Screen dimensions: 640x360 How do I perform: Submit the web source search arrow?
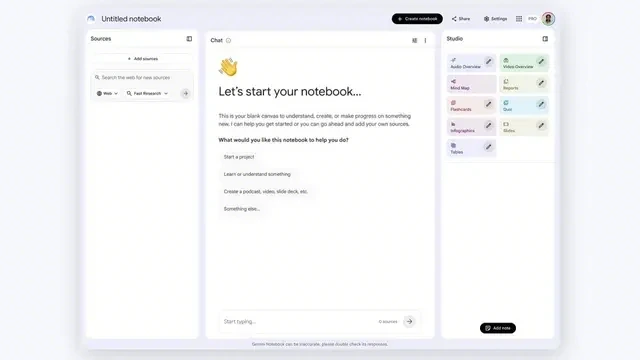coord(186,93)
